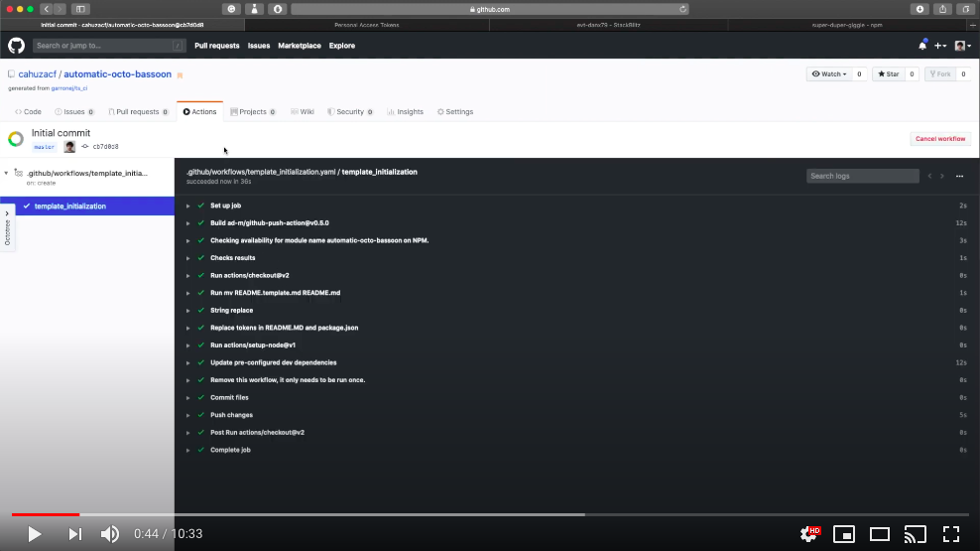Open the user avatar menu

pos(962,46)
